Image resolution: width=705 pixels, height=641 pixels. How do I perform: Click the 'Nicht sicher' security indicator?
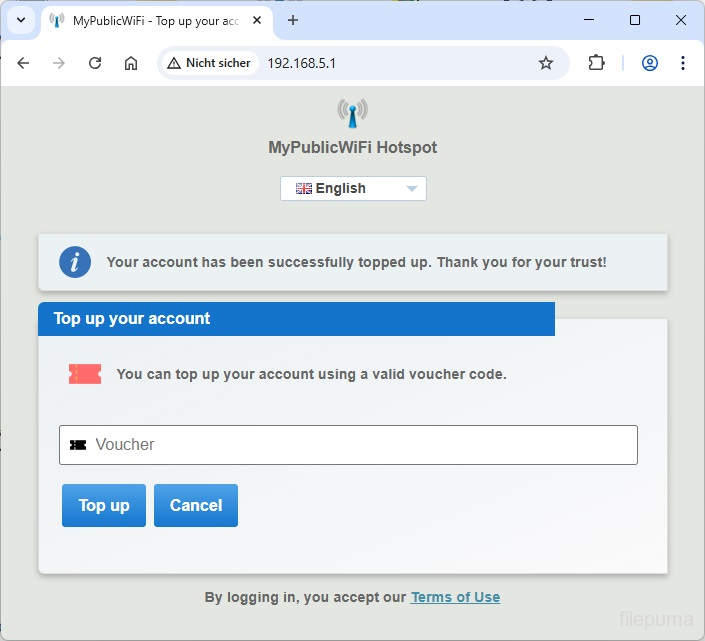(x=209, y=63)
